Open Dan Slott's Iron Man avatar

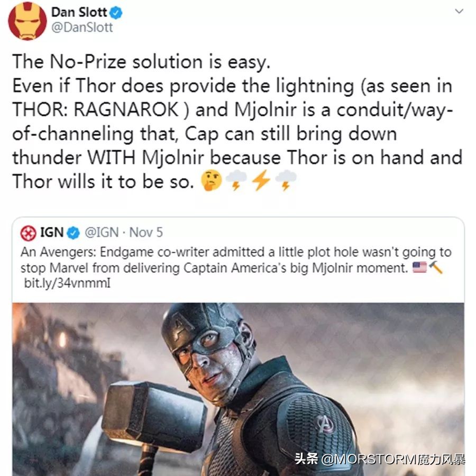coord(28,20)
